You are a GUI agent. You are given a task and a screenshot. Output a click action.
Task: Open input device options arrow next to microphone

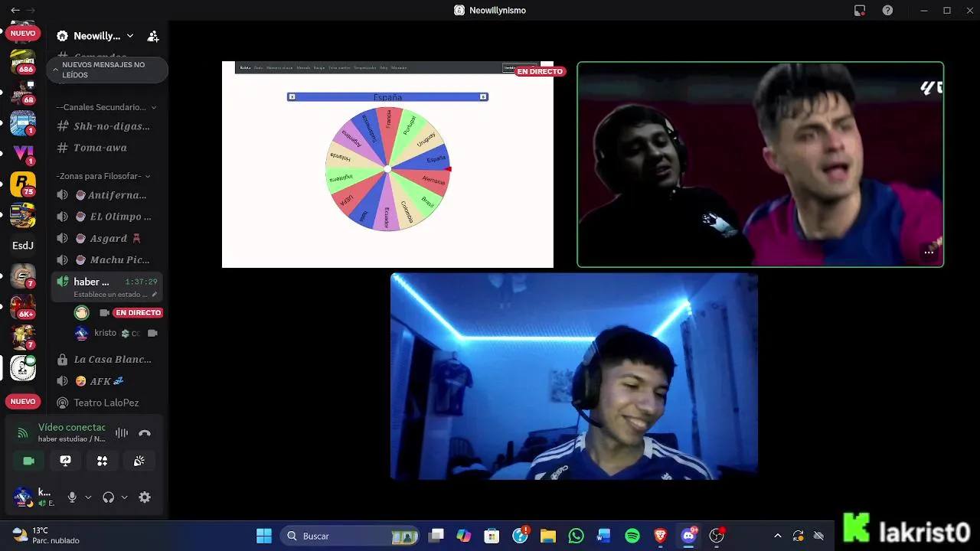click(x=88, y=497)
